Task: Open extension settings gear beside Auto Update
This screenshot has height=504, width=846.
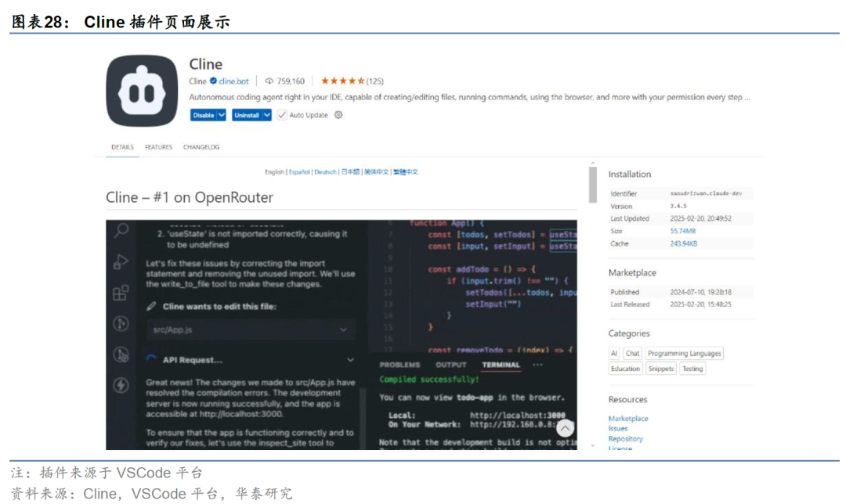Action: click(338, 115)
